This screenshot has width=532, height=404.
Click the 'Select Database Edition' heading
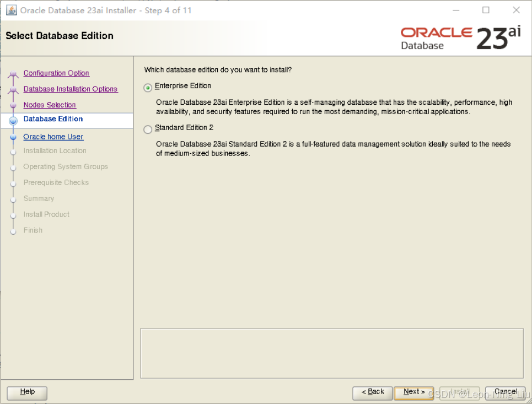point(60,36)
